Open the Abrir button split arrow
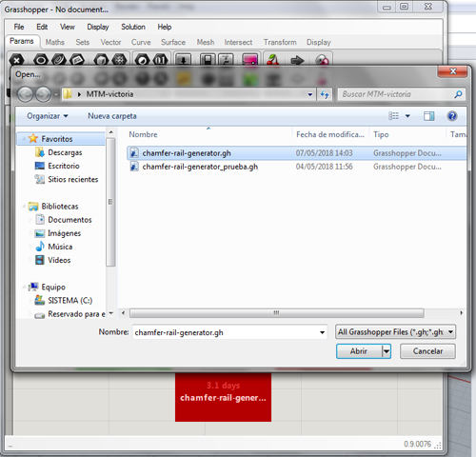476x457 pixels. click(387, 351)
